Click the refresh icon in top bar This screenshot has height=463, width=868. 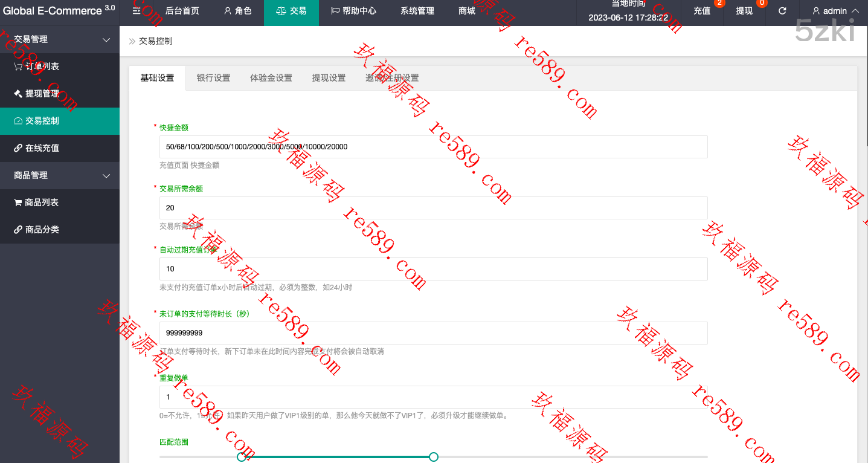click(x=782, y=11)
